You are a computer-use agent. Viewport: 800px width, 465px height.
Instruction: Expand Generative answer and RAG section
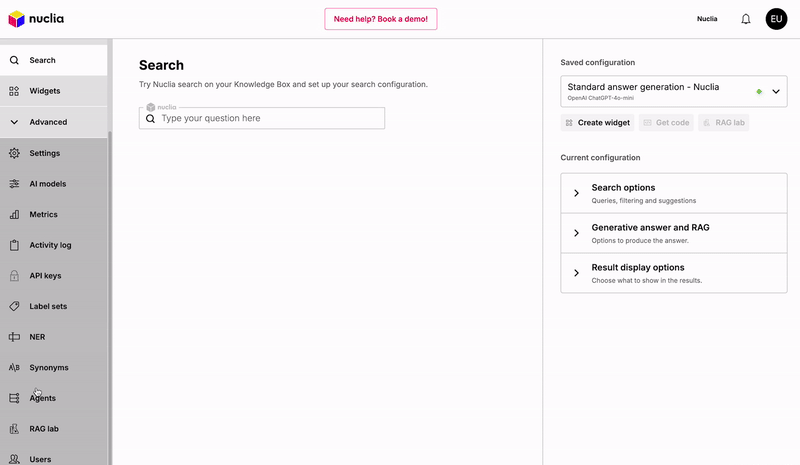(x=577, y=233)
